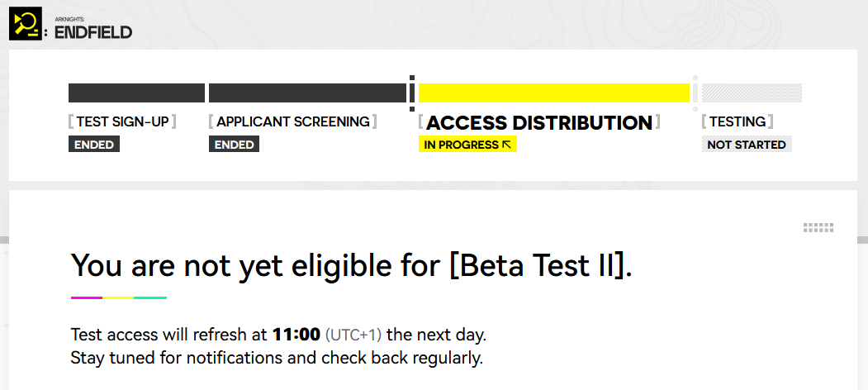
Task: Select the Testing stage label
Action: point(738,121)
